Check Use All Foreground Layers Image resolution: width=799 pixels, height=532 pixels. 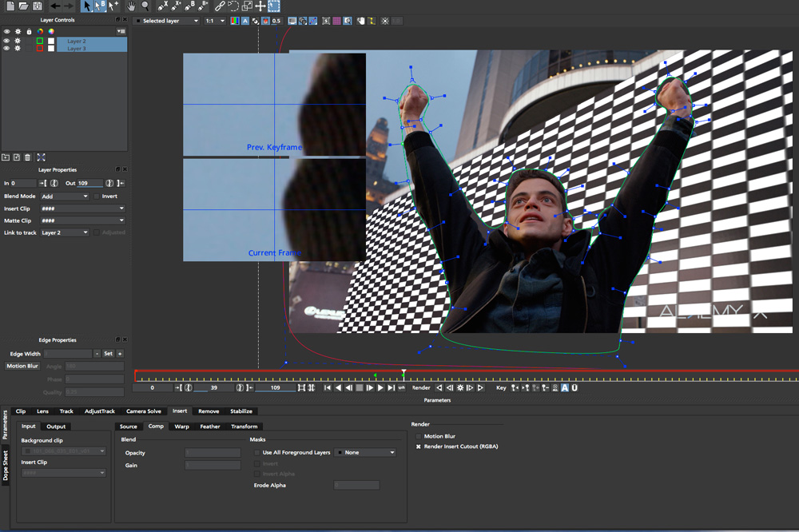tap(256, 452)
